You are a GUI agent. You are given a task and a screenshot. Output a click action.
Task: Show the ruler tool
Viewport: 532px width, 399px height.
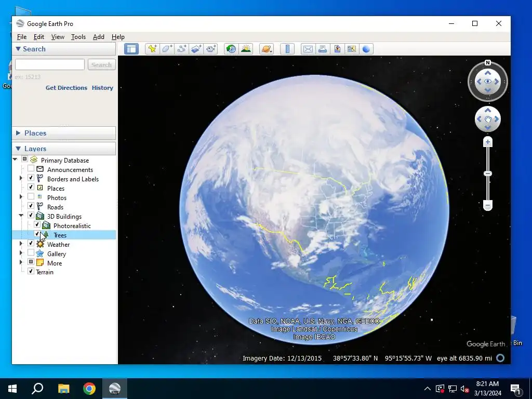(x=287, y=49)
